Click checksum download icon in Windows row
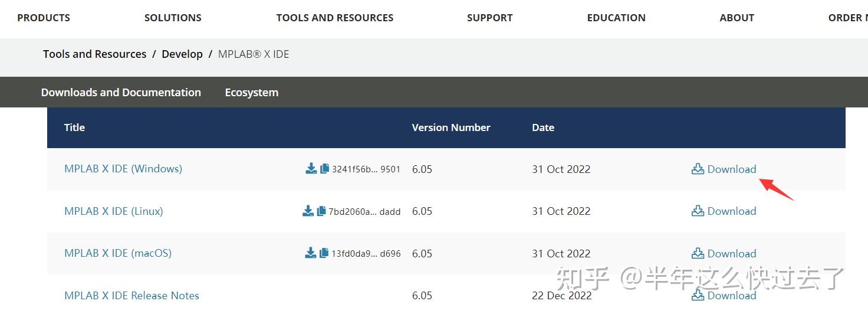Screen dimensions: 868x314 point(311,169)
